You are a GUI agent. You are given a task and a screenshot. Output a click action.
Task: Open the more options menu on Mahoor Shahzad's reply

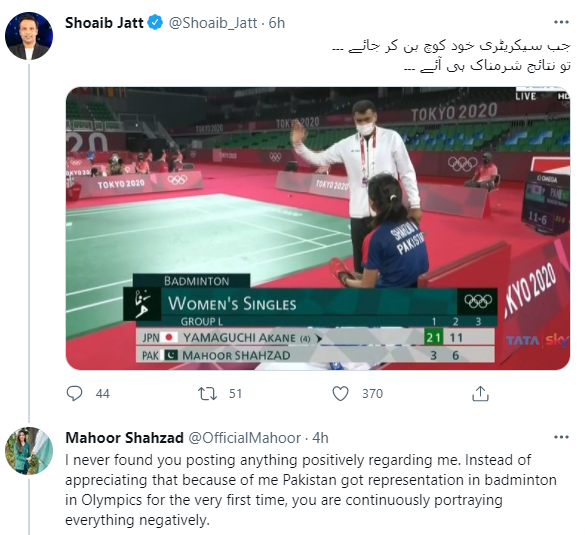click(561, 437)
